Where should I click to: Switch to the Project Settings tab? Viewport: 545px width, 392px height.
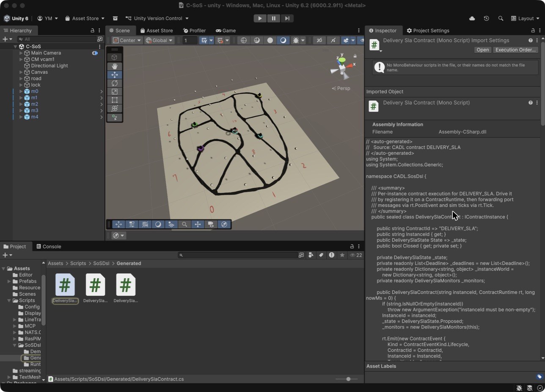[x=428, y=30]
